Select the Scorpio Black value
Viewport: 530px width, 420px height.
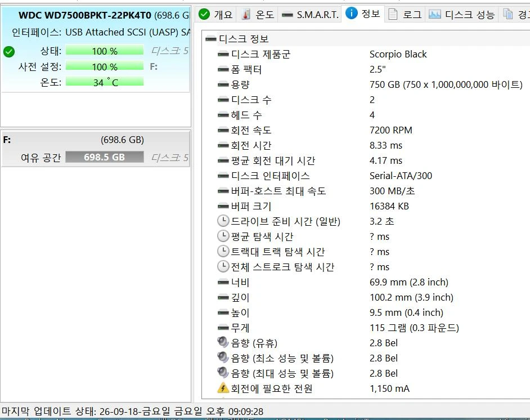coord(398,54)
